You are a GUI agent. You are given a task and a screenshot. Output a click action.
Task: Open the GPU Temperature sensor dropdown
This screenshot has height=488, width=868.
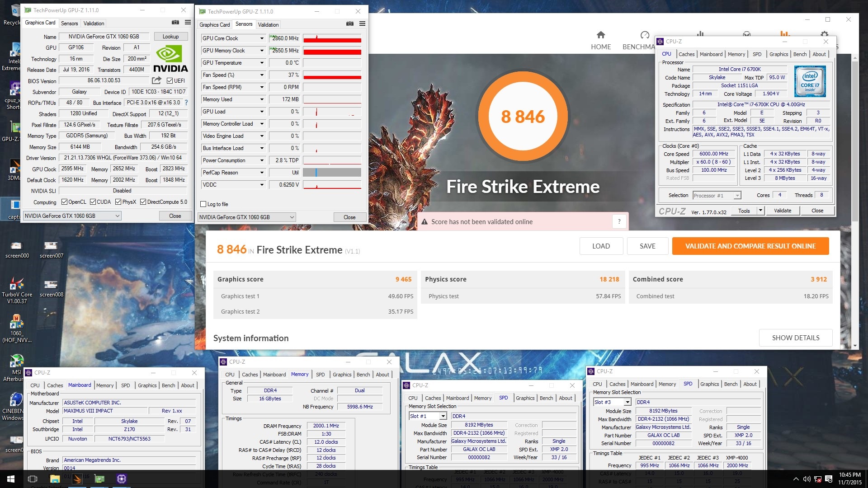tap(261, 63)
